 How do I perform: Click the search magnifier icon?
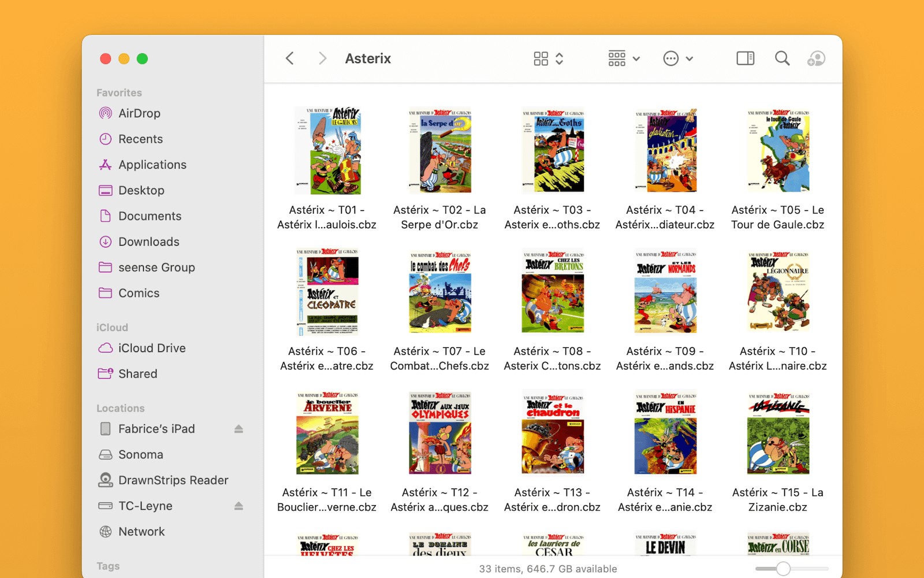point(782,58)
